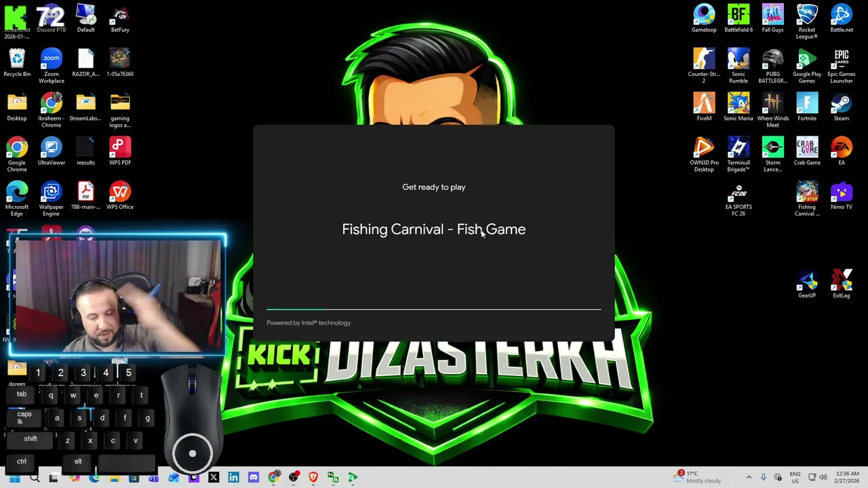Select the BetFury desktop icon
Image resolution: width=868 pixels, height=488 pixels.
point(120,18)
